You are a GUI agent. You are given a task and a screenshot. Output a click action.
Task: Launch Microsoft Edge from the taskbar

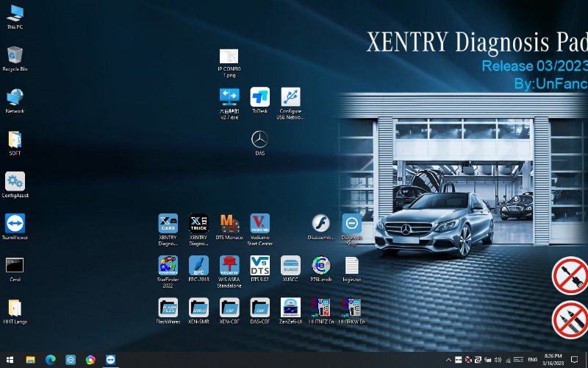coord(51,360)
